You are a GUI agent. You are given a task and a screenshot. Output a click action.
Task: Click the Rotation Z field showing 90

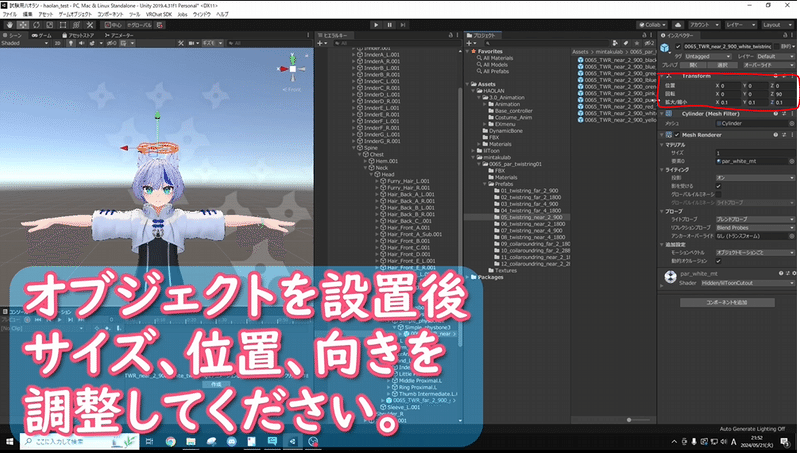click(x=785, y=94)
